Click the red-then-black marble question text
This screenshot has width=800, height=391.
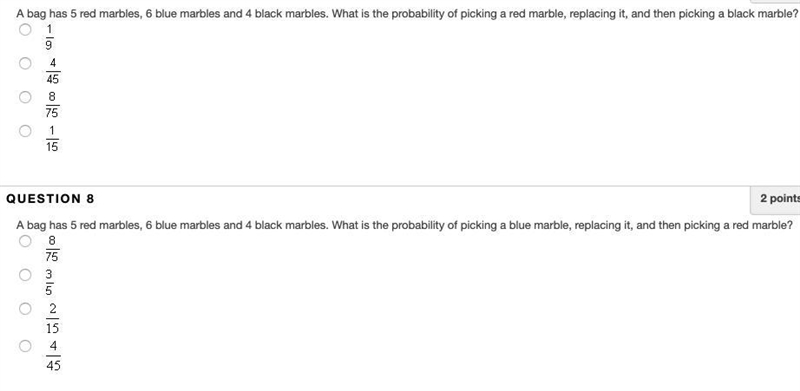407,14
